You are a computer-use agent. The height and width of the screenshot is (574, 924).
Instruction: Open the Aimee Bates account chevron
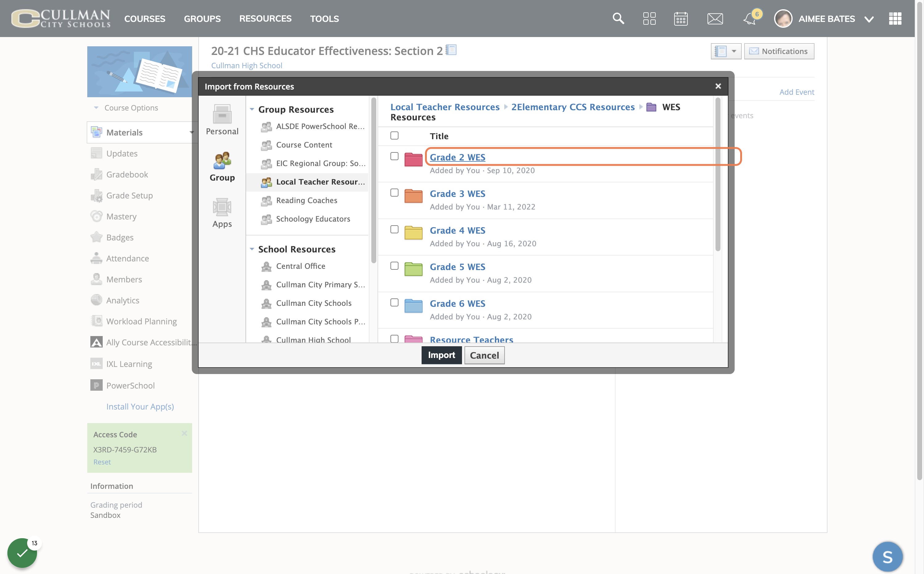click(869, 19)
